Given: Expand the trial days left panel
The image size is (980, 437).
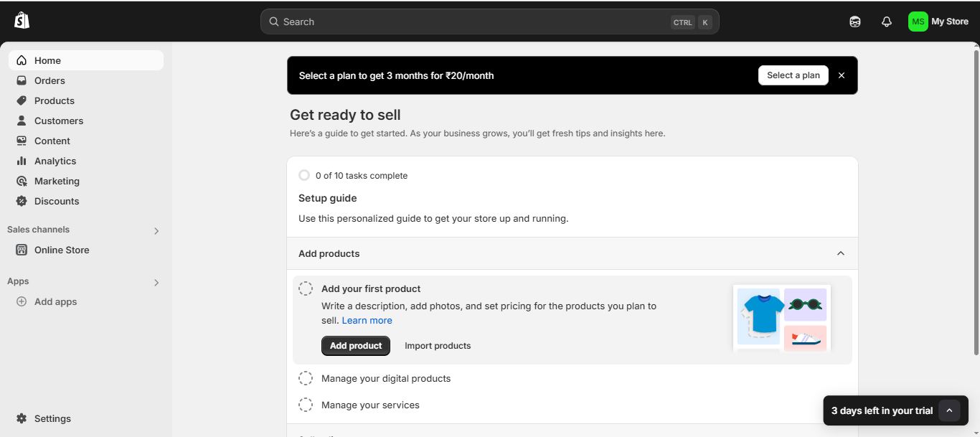Looking at the screenshot, I should (x=949, y=410).
